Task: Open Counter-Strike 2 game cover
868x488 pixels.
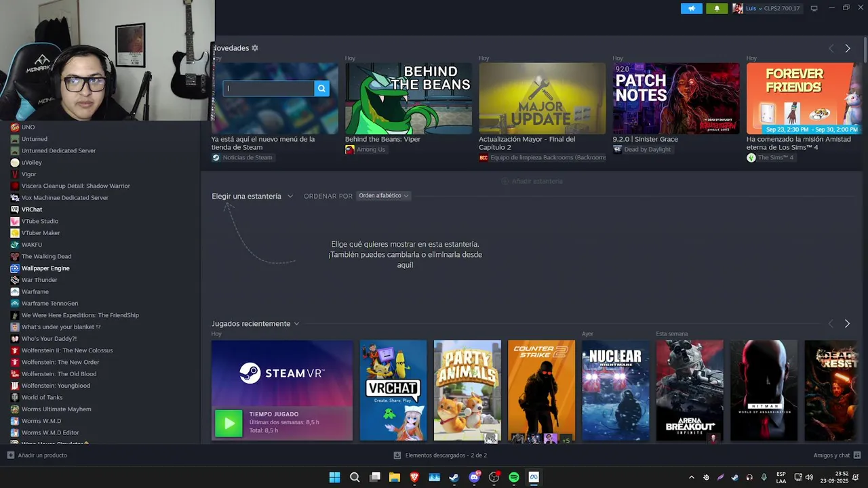Action: [x=541, y=390]
